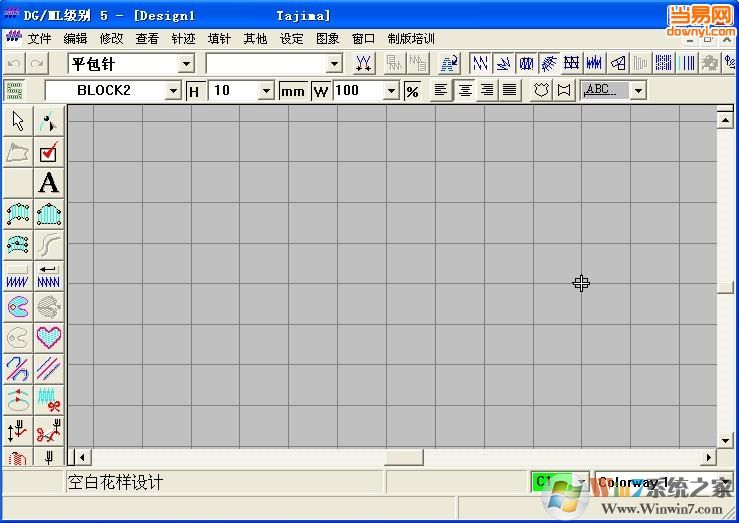739x523 pixels.
Task: Toggle justified text alignment
Action: click(x=510, y=90)
